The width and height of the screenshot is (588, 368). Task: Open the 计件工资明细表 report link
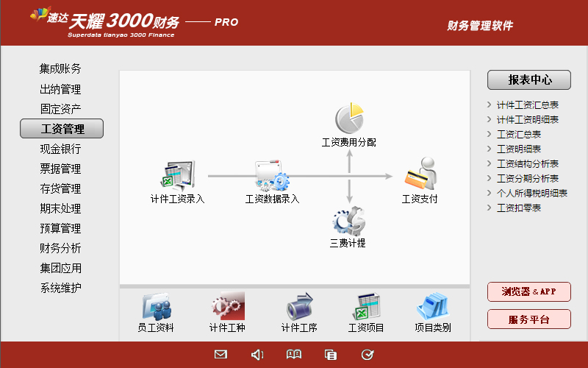(528, 120)
